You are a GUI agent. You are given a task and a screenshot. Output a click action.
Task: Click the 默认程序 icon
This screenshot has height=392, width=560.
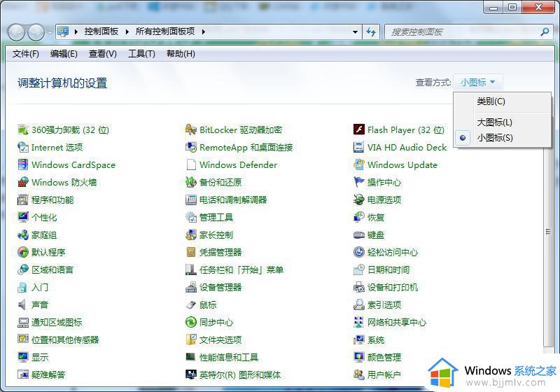23,252
